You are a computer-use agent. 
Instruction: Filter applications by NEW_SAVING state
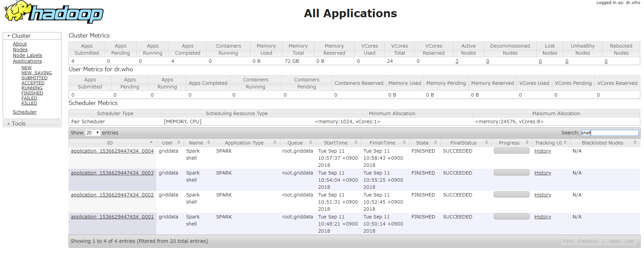click(37, 73)
